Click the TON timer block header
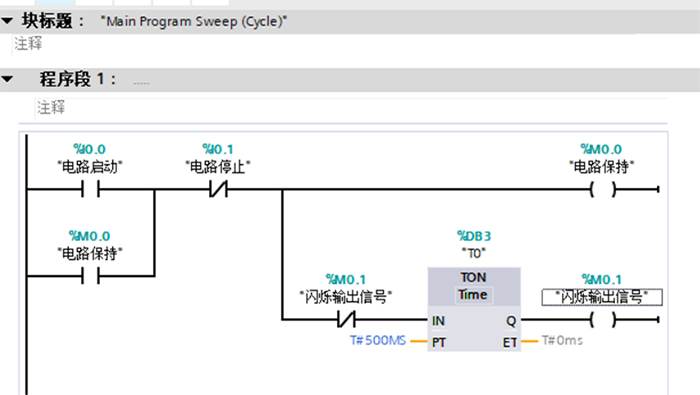Screen dimensions: 700x395 tap(474, 278)
